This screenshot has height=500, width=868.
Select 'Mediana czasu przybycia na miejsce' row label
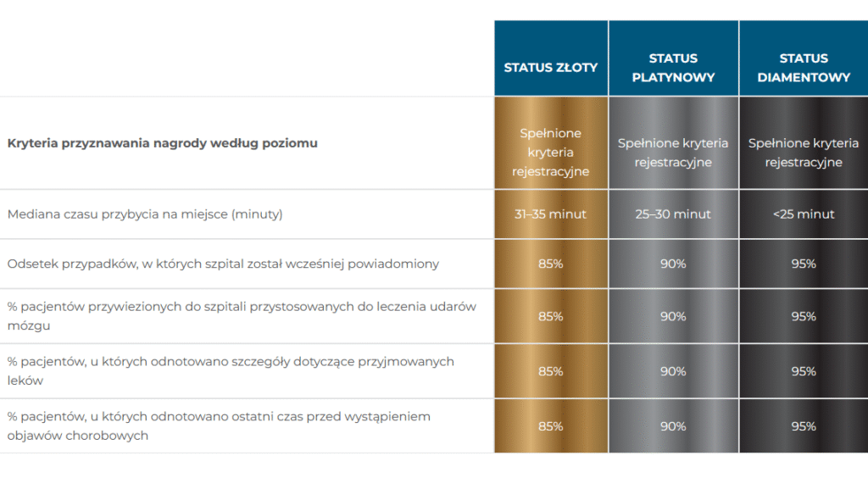click(145, 214)
